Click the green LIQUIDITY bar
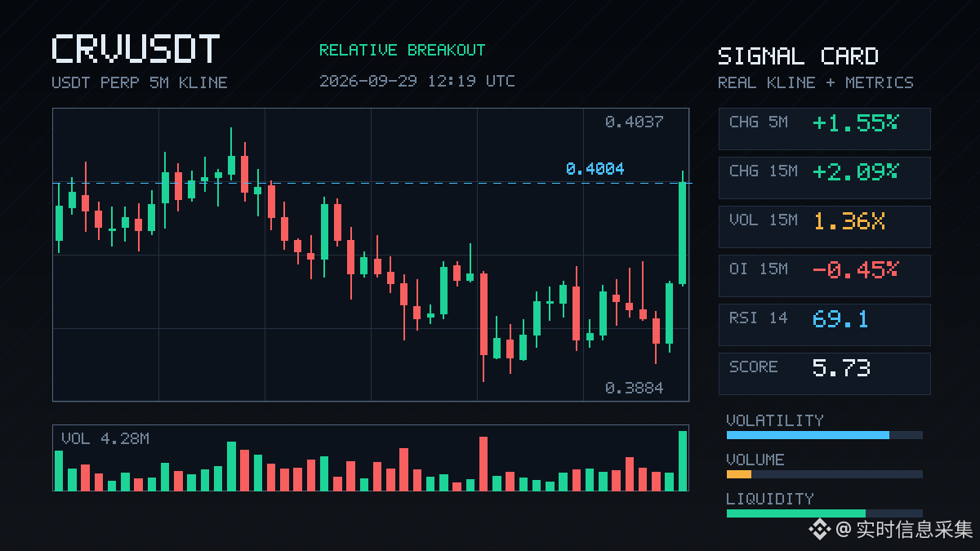Screen dimensions: 980x551 pyautogui.click(x=796, y=513)
